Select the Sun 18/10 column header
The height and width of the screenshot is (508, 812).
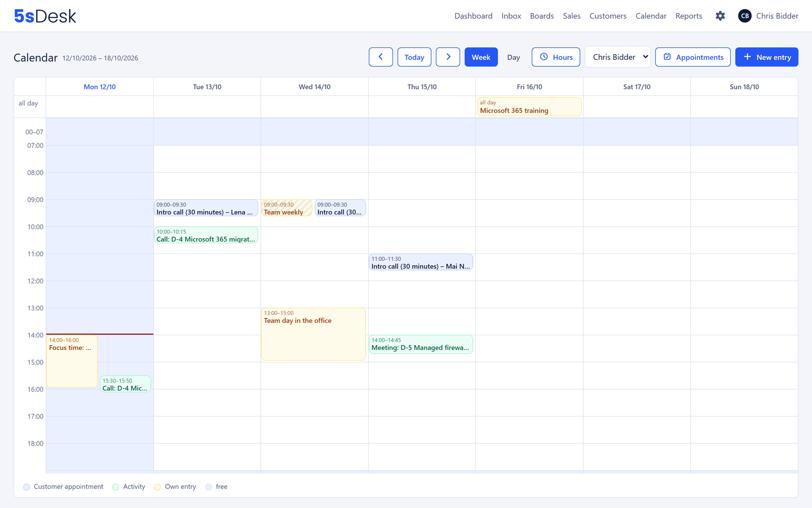744,87
